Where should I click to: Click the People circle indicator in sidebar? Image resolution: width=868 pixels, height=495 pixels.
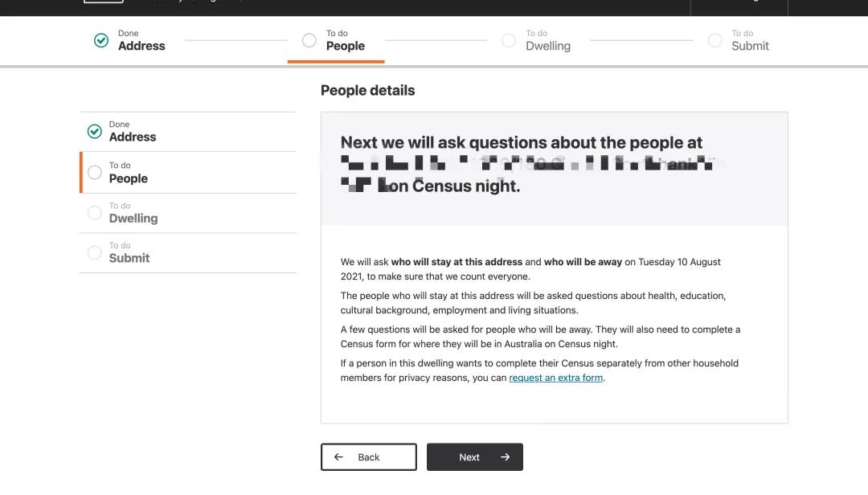coord(95,172)
